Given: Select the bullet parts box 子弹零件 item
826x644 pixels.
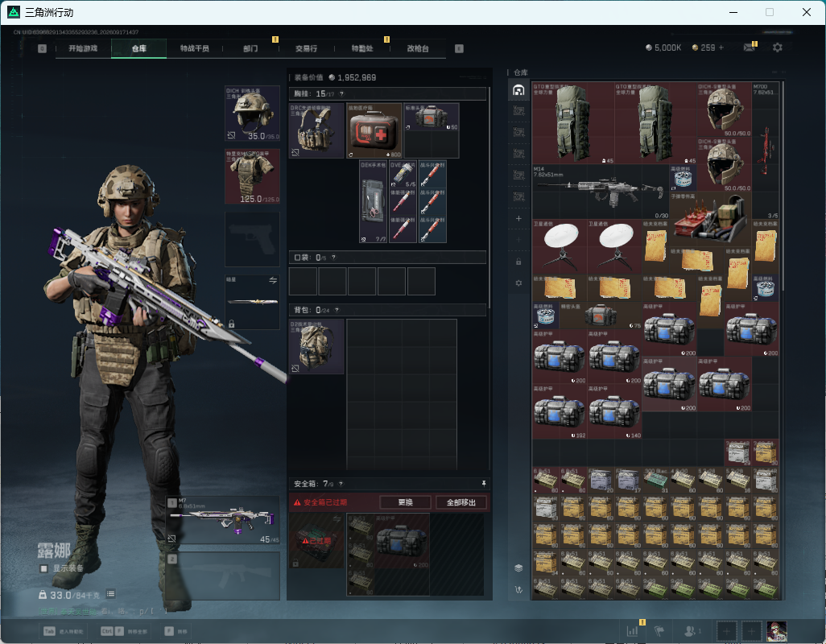Looking at the screenshot, I should click(x=710, y=220).
